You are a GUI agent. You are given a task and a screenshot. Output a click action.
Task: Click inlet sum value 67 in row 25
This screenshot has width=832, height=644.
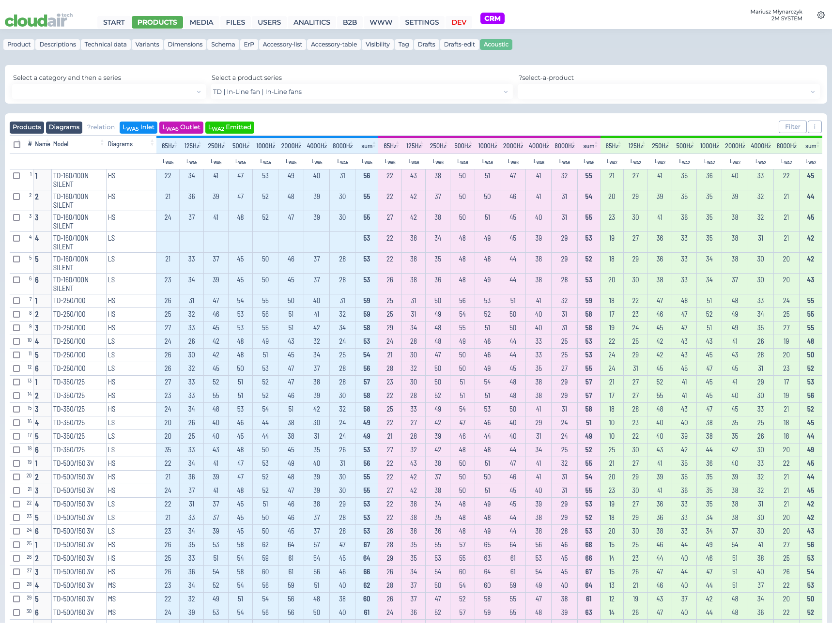pyautogui.click(x=367, y=545)
